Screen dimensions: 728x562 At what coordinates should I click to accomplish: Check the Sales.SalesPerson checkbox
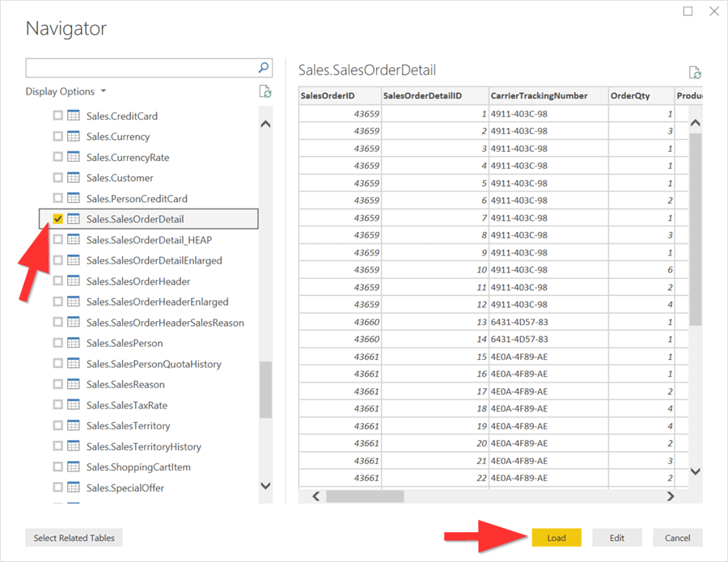[57, 343]
